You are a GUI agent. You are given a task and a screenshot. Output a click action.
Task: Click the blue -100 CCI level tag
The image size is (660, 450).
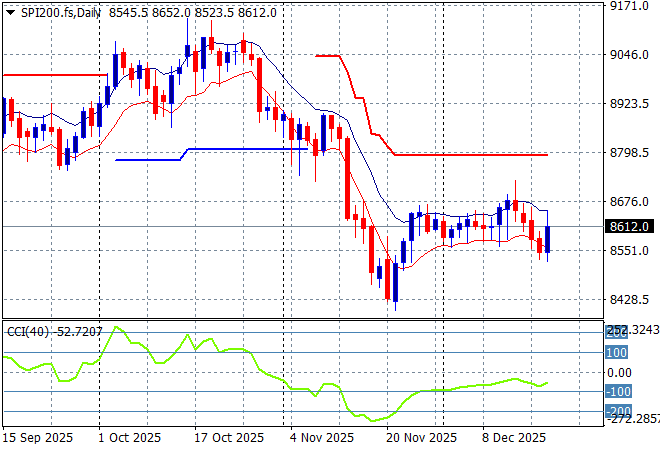click(x=616, y=392)
